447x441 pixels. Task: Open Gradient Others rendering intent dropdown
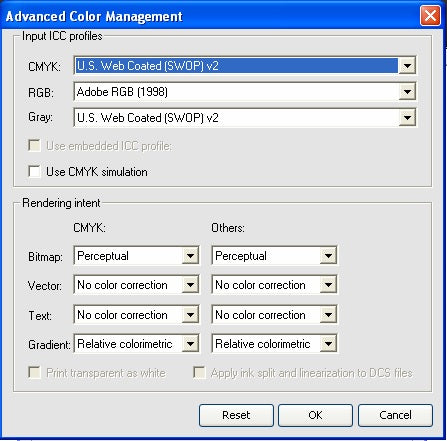point(328,344)
